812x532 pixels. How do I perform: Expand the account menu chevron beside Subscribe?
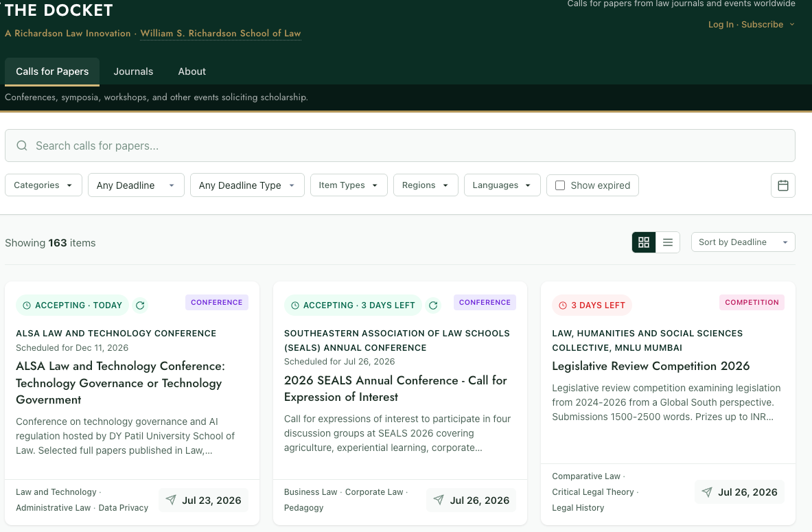[x=792, y=24]
